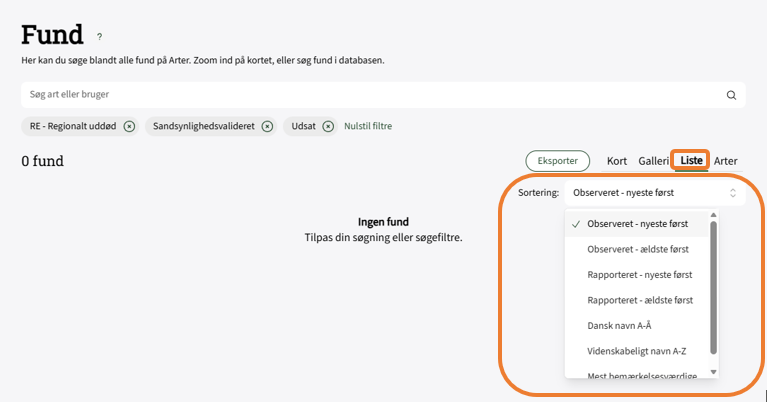
Task: Open the help question mark beside Fund
Action: click(x=99, y=37)
